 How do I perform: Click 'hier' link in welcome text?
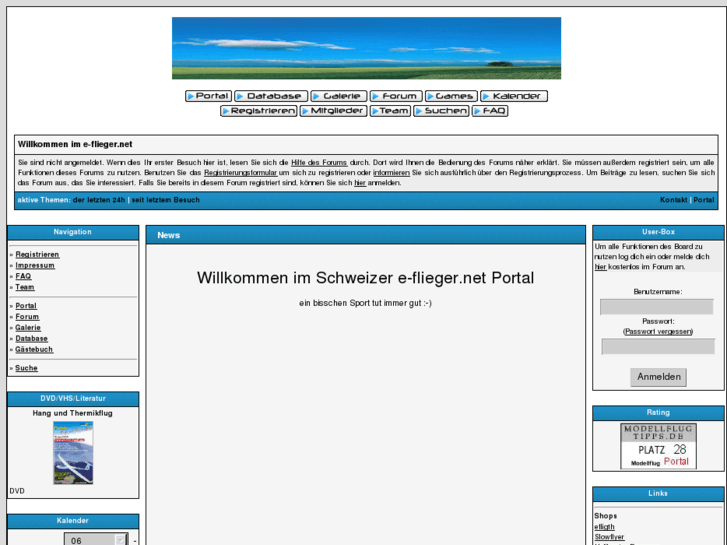pyautogui.click(x=360, y=183)
